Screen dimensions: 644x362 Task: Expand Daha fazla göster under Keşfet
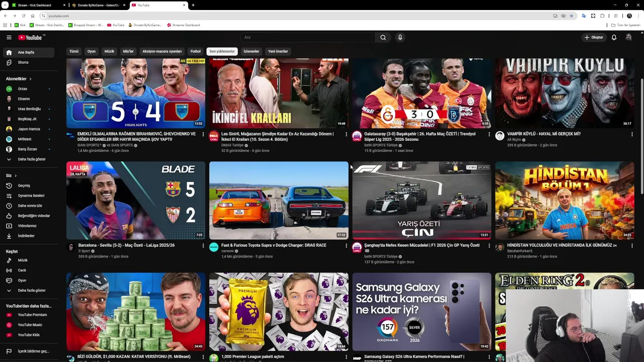coord(30,290)
